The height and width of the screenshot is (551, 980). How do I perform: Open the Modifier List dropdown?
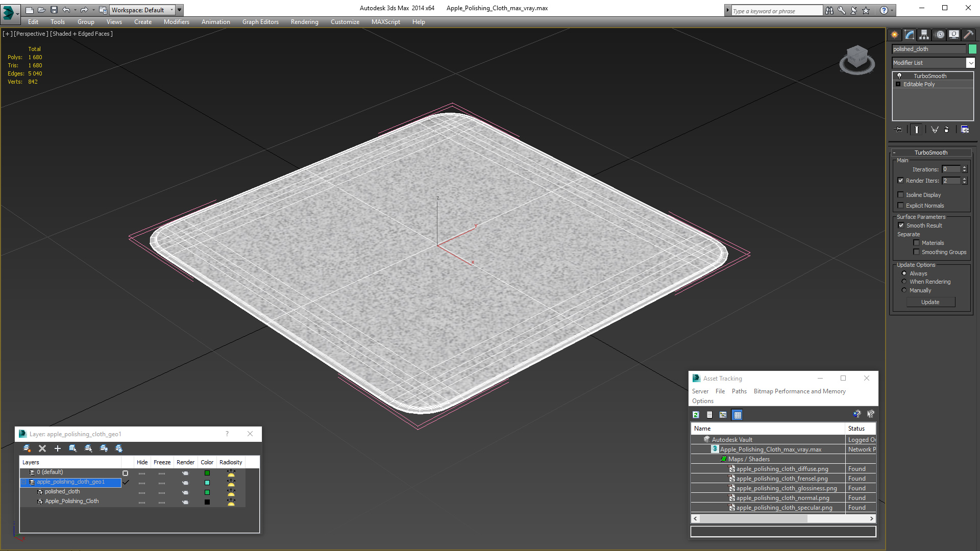970,63
